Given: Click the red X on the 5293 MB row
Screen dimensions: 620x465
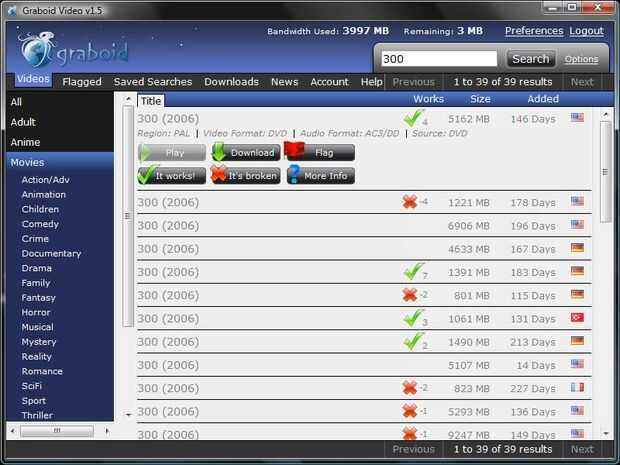Looking at the screenshot, I should tap(410, 411).
